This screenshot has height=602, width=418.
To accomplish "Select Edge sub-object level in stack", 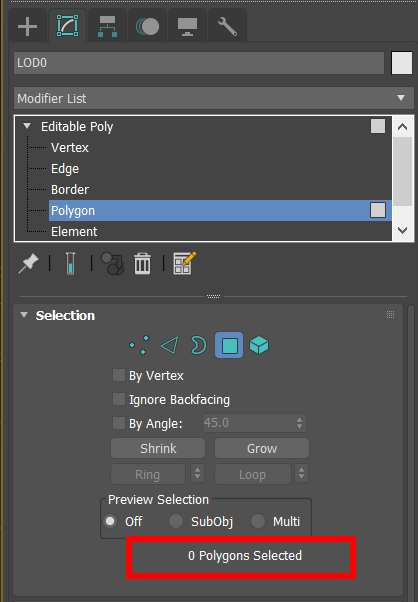I will 65,169.
